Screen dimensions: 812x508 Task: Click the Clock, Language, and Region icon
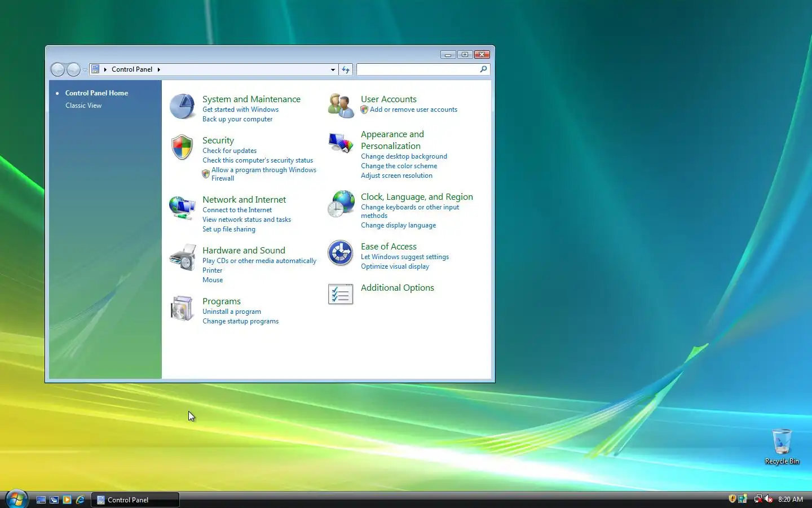point(341,204)
